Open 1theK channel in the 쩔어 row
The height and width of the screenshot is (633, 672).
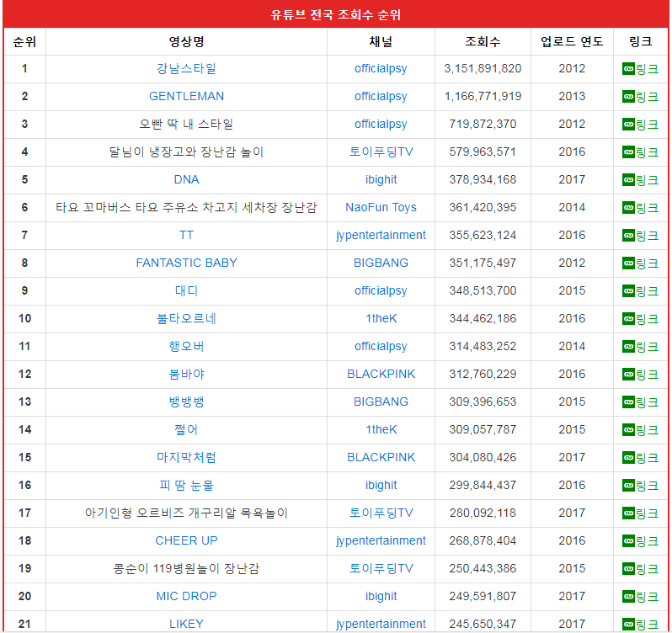pyautogui.click(x=381, y=429)
